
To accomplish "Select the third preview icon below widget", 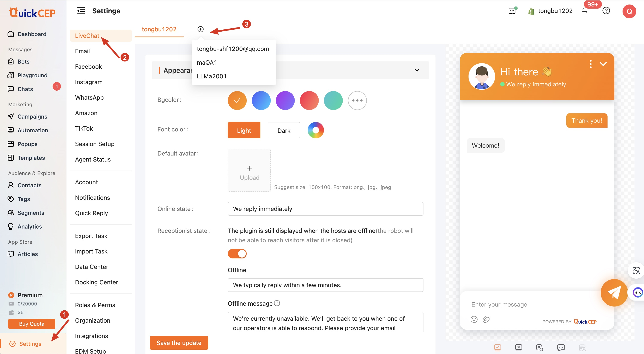I will [540, 348].
